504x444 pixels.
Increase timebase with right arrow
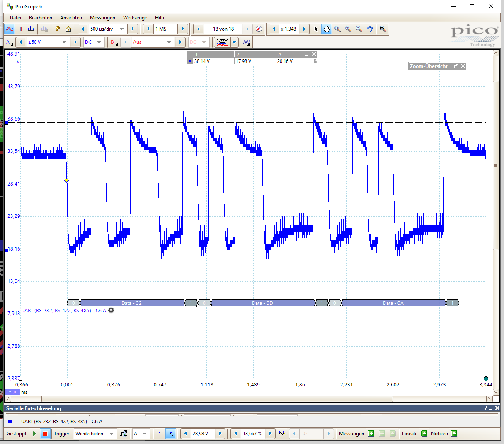(133, 29)
